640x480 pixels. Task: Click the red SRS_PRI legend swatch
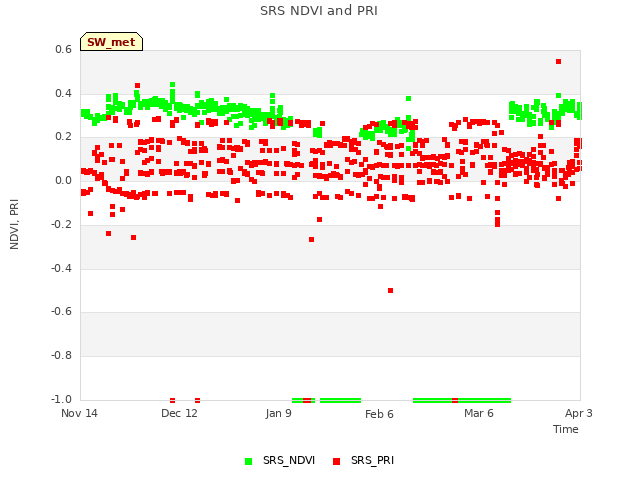(336, 461)
